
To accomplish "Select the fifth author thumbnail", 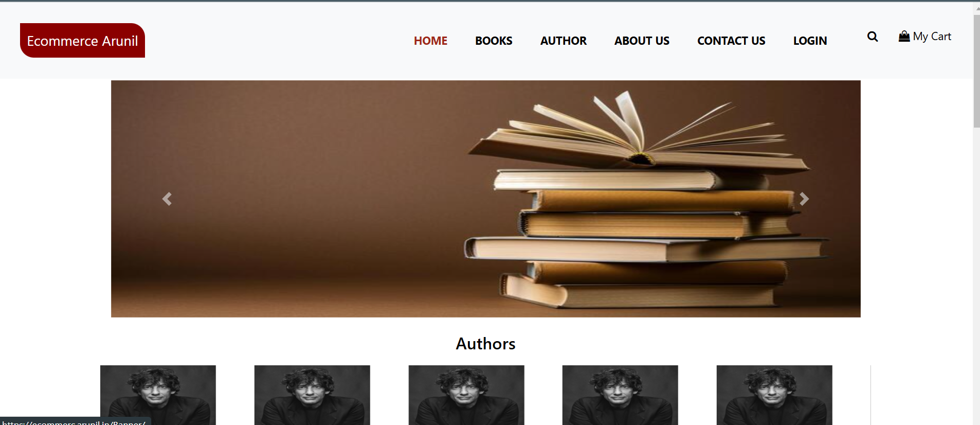I will pos(774,395).
